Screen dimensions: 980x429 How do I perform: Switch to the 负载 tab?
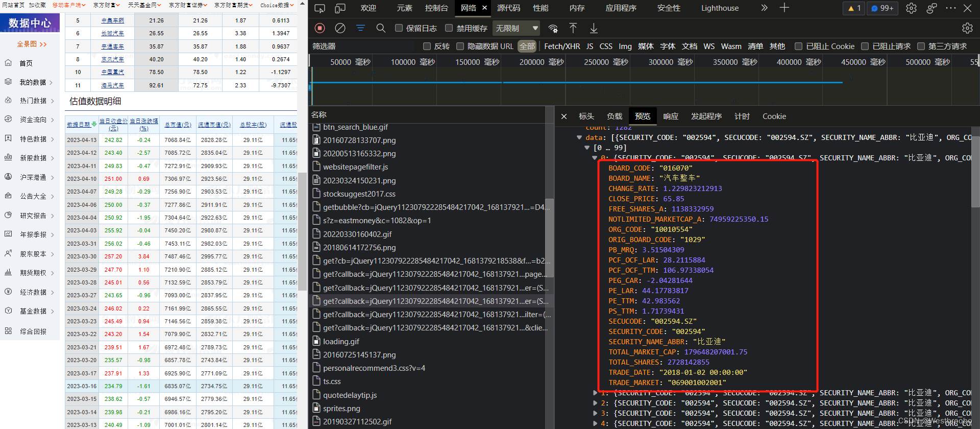(x=614, y=116)
